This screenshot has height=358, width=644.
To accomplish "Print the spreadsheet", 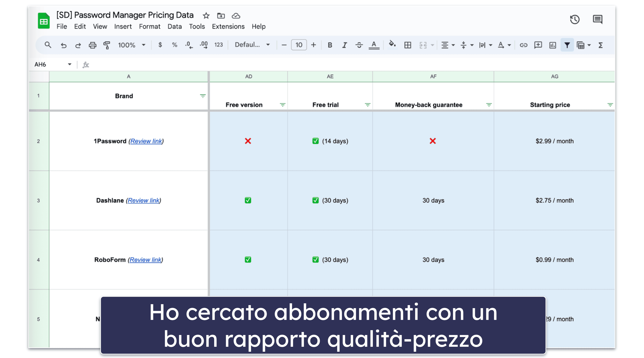I will [93, 45].
